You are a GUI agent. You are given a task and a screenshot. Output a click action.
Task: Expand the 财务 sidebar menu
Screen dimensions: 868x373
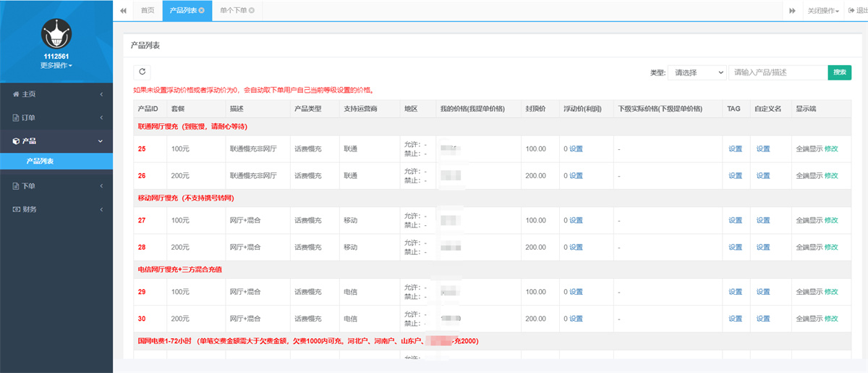[56, 209]
